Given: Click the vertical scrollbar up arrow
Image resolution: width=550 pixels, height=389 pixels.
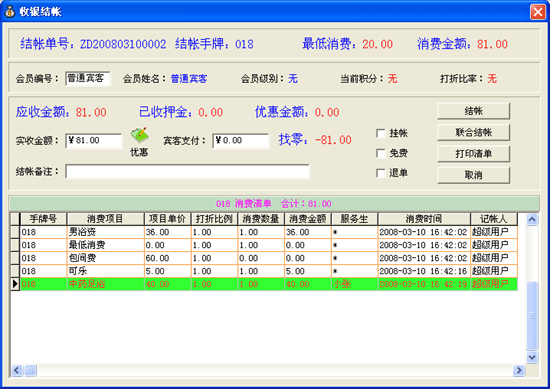Looking at the screenshot, I should pos(532,220).
